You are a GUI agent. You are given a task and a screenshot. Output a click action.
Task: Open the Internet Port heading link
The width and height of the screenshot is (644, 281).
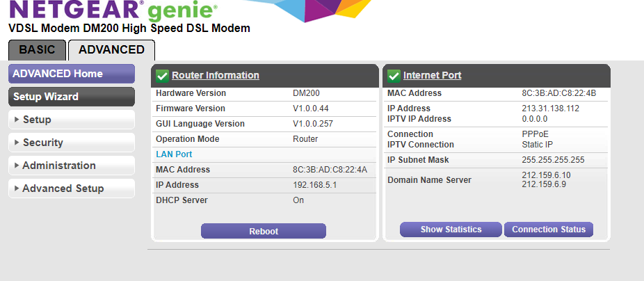tap(432, 75)
